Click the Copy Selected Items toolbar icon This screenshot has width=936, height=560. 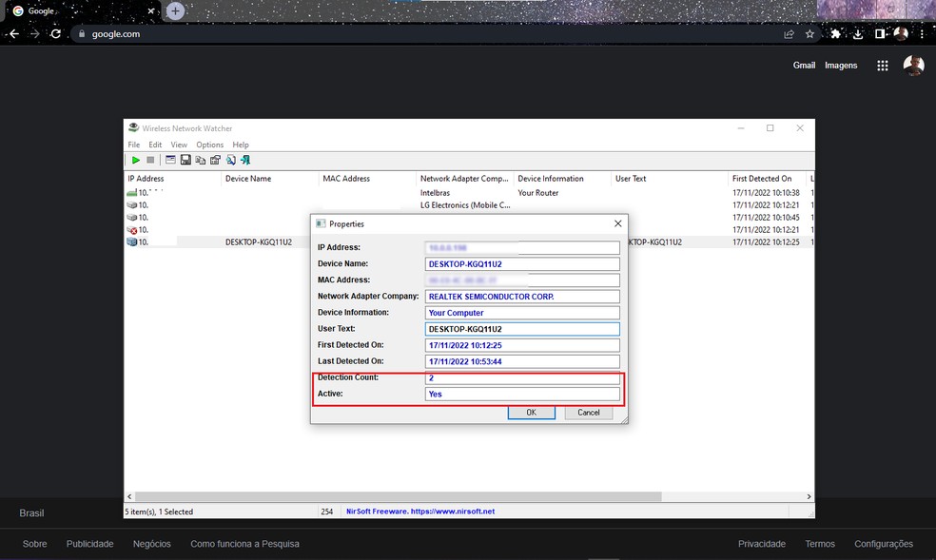click(x=201, y=161)
